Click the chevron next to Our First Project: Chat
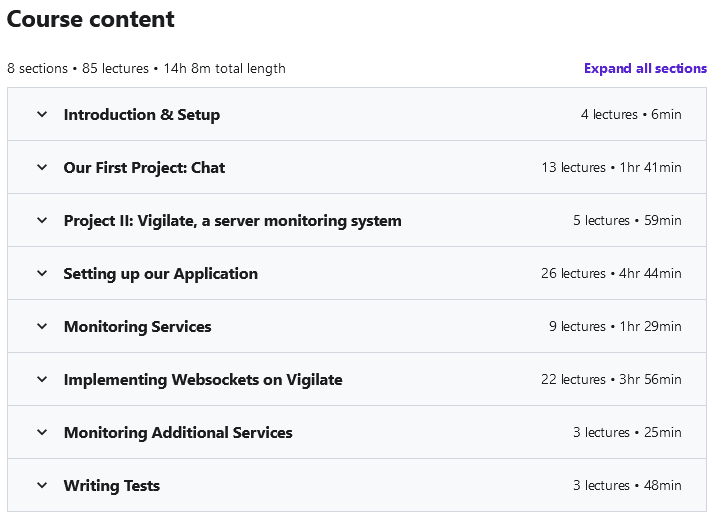 coord(42,168)
